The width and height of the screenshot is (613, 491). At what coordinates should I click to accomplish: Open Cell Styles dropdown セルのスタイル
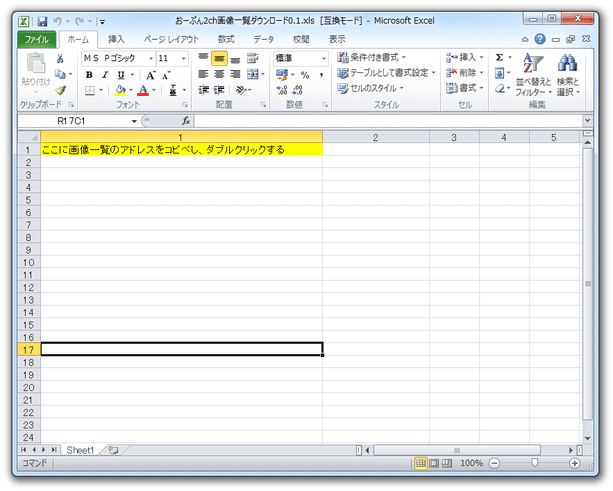click(x=370, y=89)
